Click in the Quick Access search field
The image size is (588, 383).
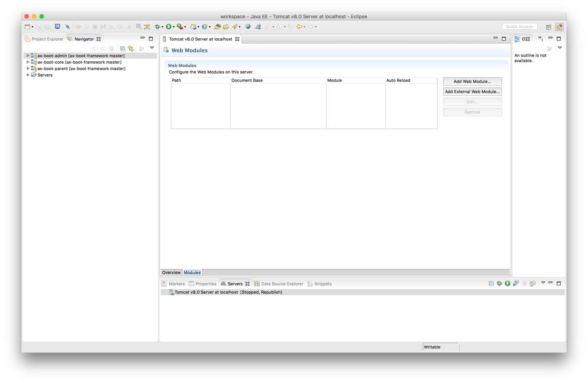[x=520, y=26]
